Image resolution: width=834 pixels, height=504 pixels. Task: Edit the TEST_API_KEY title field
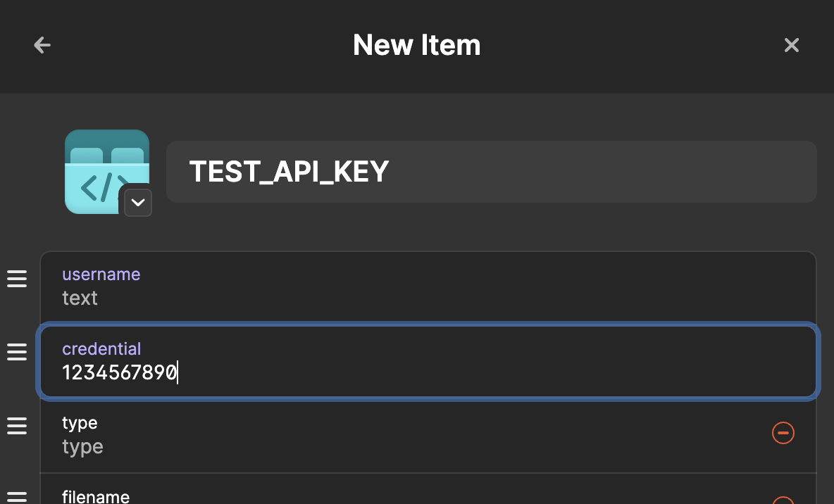(x=491, y=172)
